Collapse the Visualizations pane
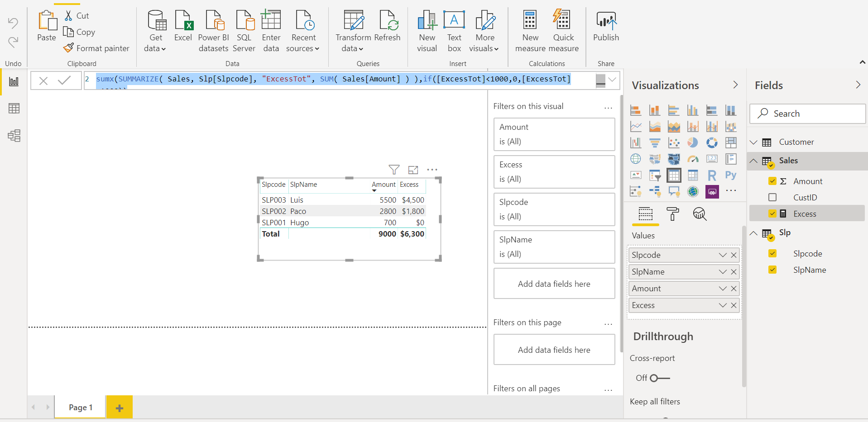Image resolution: width=868 pixels, height=422 pixels. pyautogui.click(x=735, y=85)
